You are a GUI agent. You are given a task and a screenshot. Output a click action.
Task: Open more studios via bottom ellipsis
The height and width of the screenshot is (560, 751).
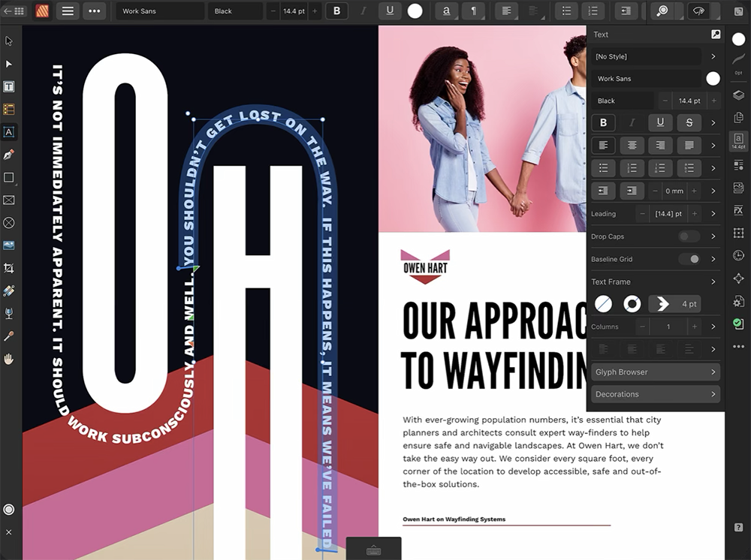coord(738,347)
